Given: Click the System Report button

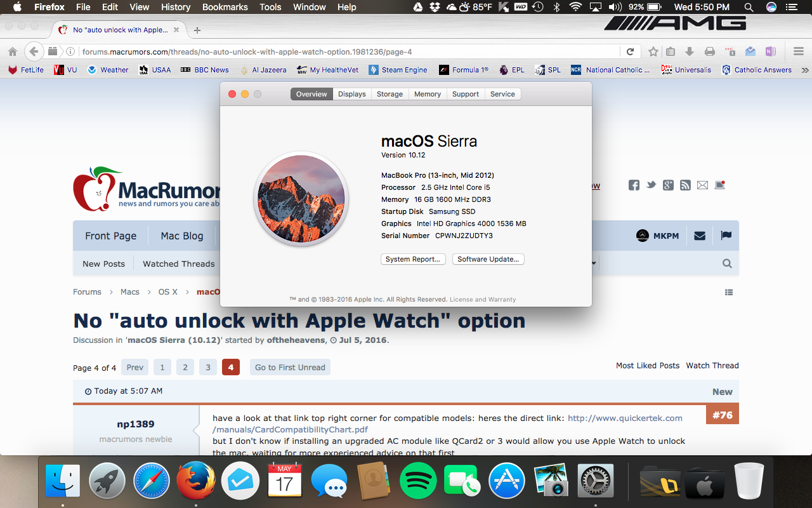Looking at the screenshot, I should (413, 259).
